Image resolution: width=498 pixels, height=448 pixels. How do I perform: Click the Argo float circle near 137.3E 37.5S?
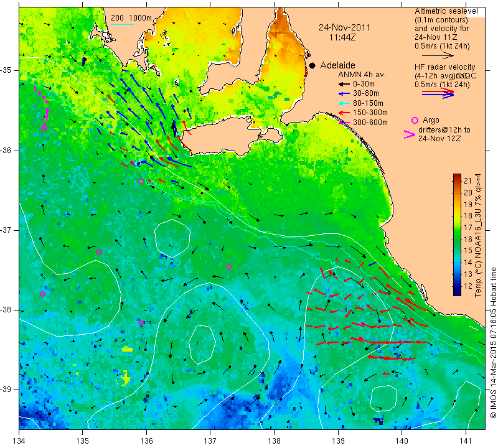point(228,268)
